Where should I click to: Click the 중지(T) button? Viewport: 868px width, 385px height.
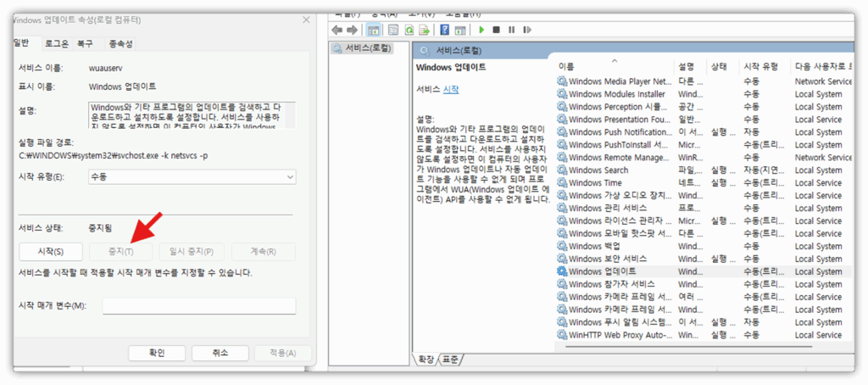[120, 252]
